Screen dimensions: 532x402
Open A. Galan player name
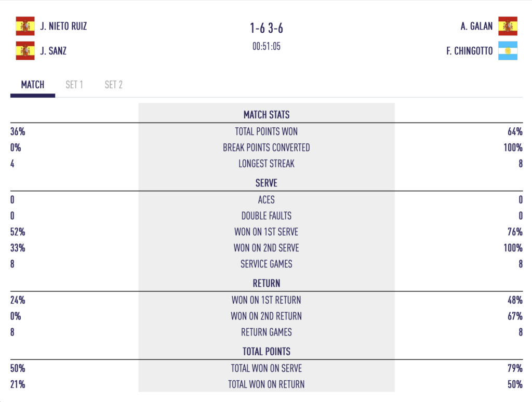476,26
